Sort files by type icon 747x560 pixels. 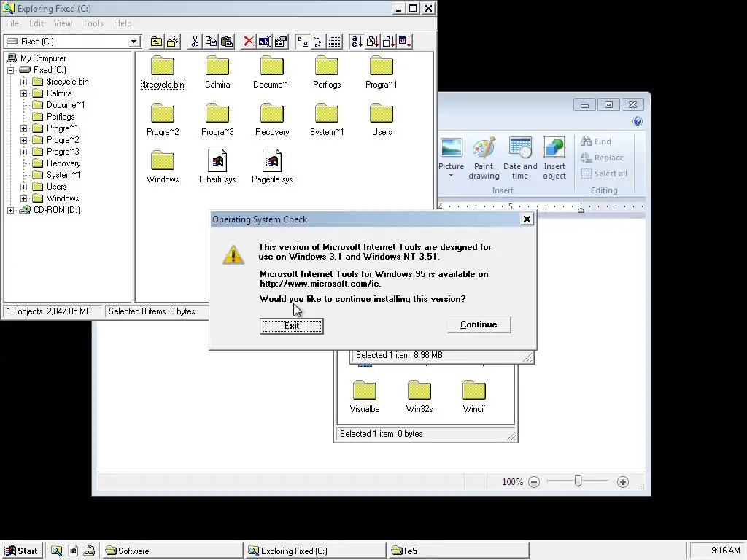click(x=373, y=42)
